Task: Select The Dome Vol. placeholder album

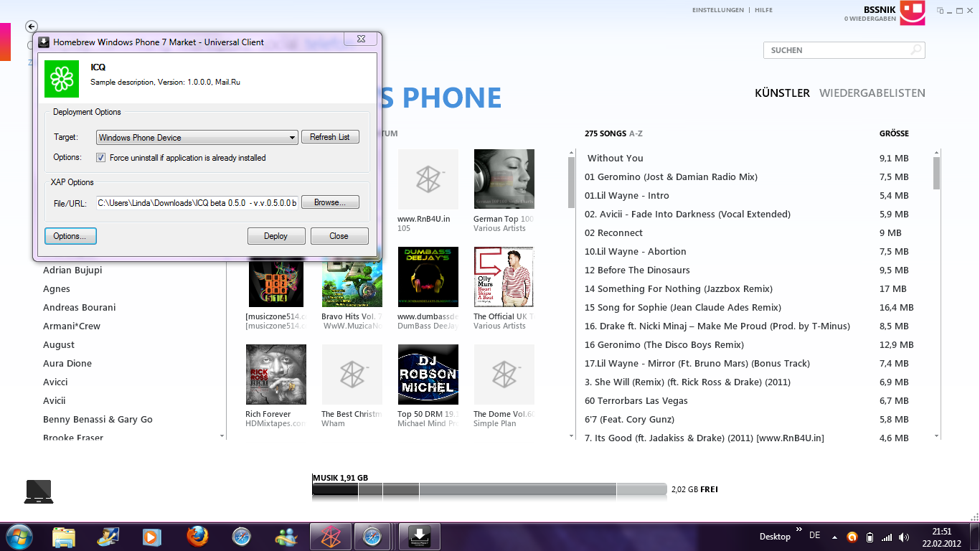Action: click(x=504, y=375)
